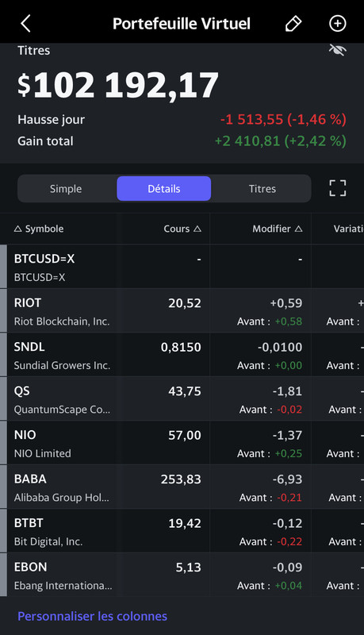Open the EBON Ebang International row
364x635 pixels.
[x=182, y=575]
